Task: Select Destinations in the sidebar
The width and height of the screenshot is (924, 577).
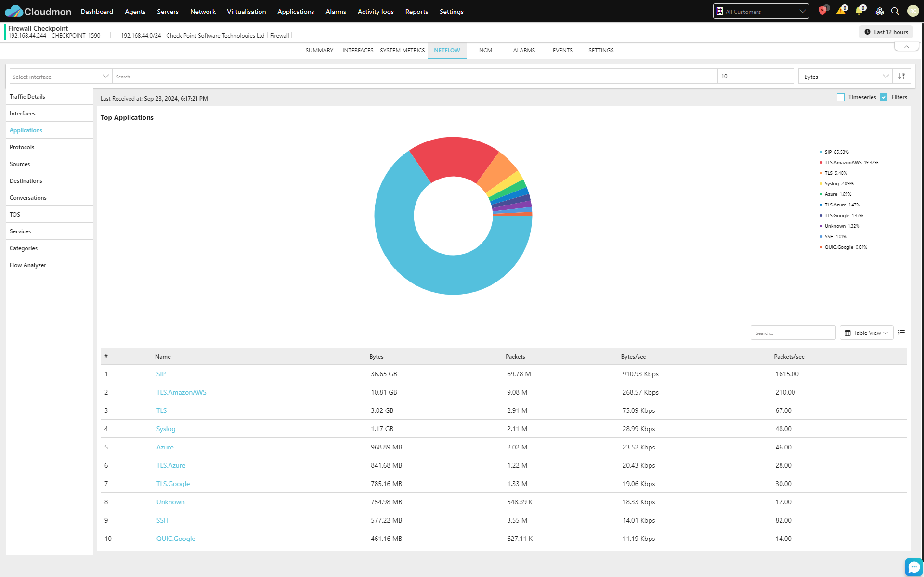Action: (x=49, y=180)
